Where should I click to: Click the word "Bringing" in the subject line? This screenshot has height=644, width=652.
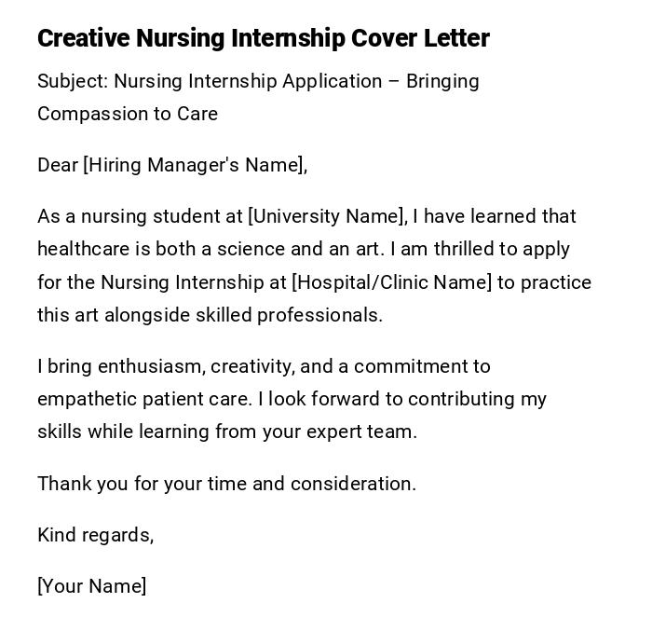(444, 81)
